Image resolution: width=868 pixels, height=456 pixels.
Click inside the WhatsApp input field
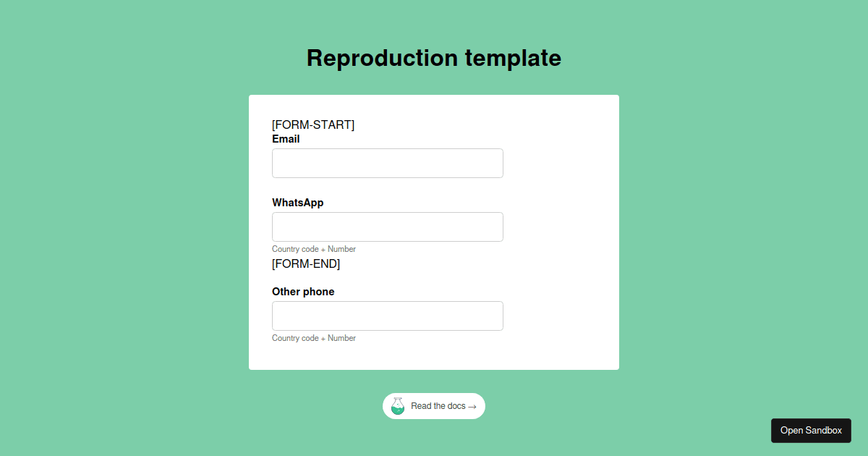point(387,227)
